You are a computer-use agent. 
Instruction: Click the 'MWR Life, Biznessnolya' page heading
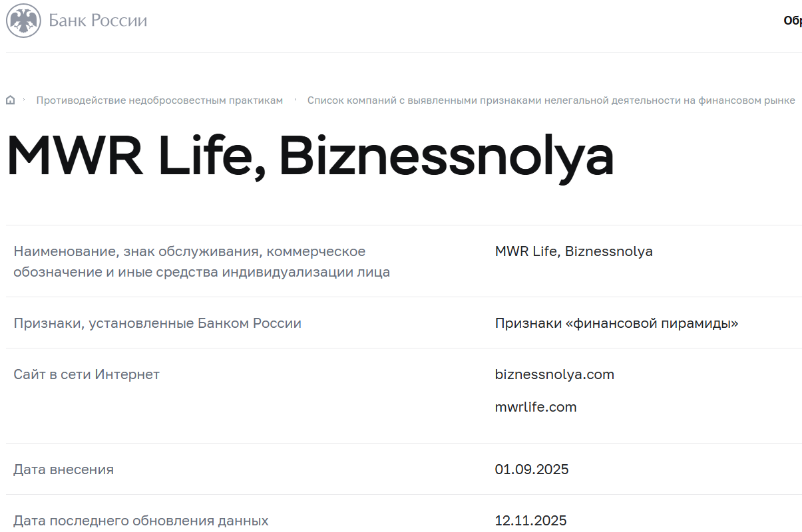click(309, 156)
